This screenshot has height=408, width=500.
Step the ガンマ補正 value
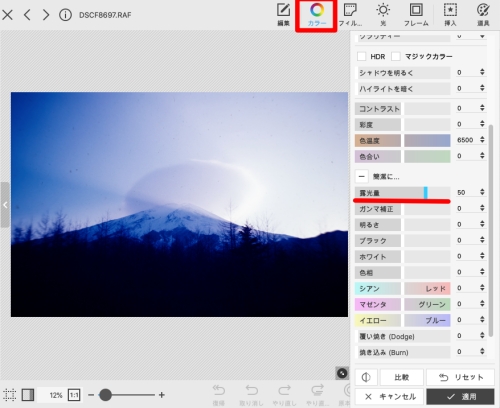[x=482, y=208]
